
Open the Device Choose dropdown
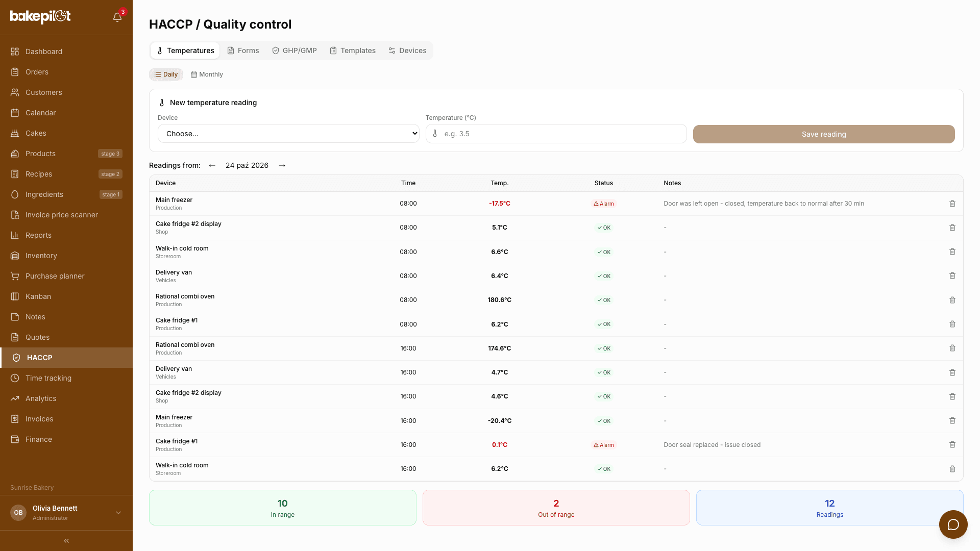coord(288,134)
